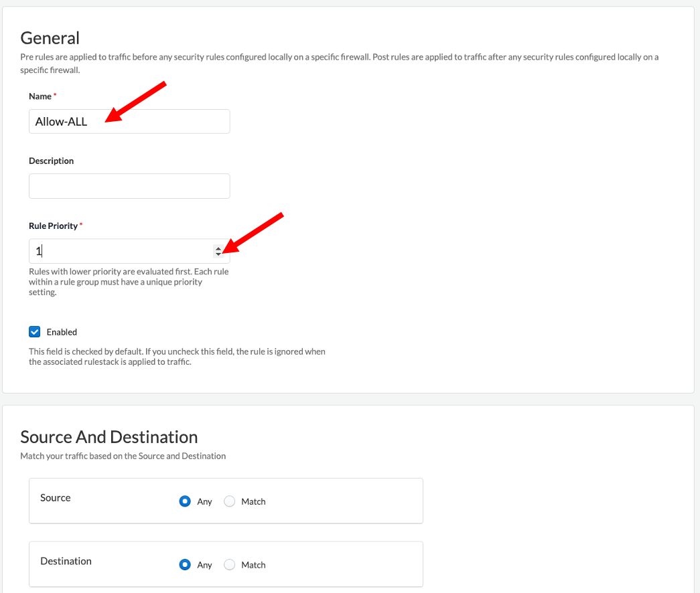Click 'Match your traffic based on' subtitle
Image resolution: width=700 pixels, height=593 pixels.
click(x=123, y=456)
